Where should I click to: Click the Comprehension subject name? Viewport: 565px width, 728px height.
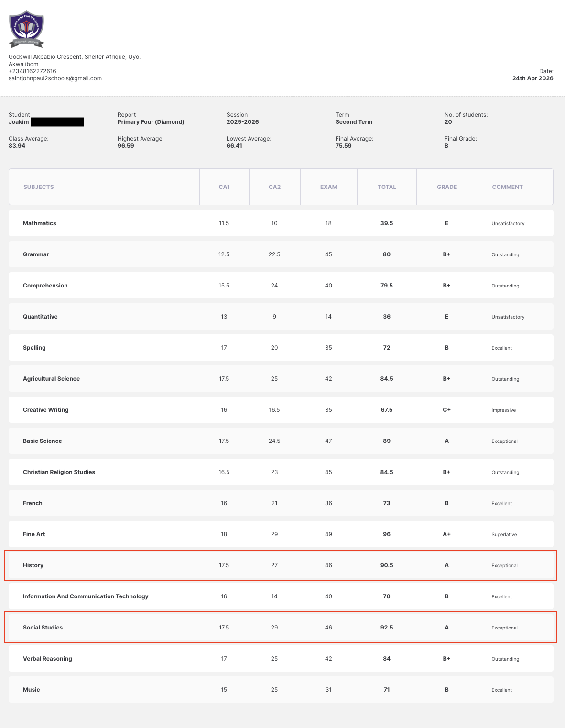tap(45, 286)
